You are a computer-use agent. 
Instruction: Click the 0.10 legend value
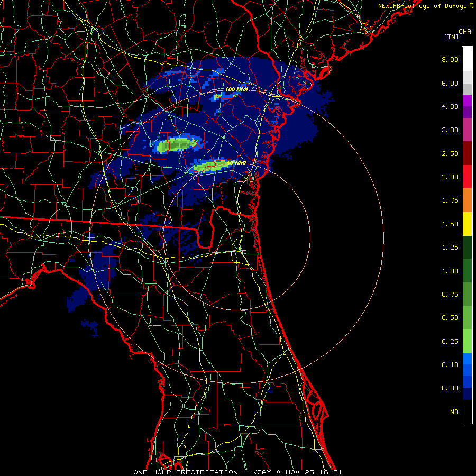pos(450,365)
